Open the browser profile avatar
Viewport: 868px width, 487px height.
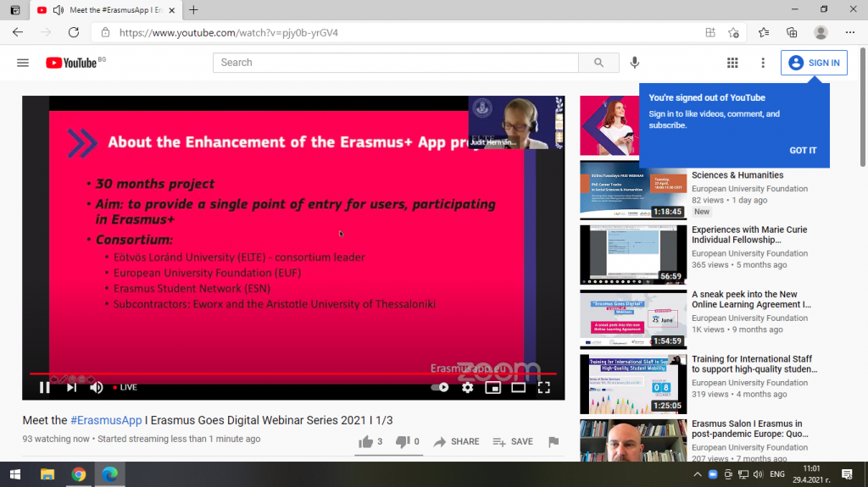[x=821, y=33]
